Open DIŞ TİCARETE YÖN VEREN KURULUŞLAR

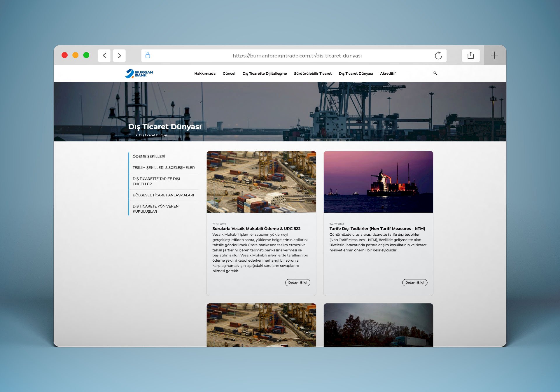point(164,209)
